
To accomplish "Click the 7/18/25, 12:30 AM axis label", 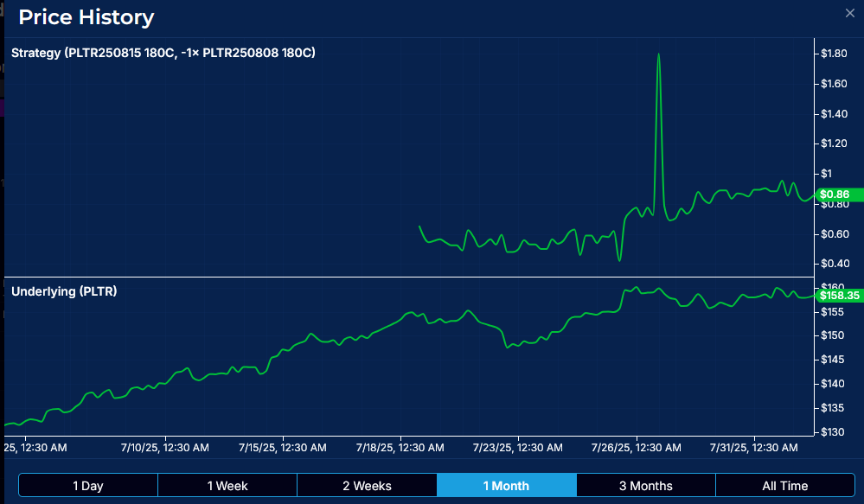I will pyautogui.click(x=400, y=448).
